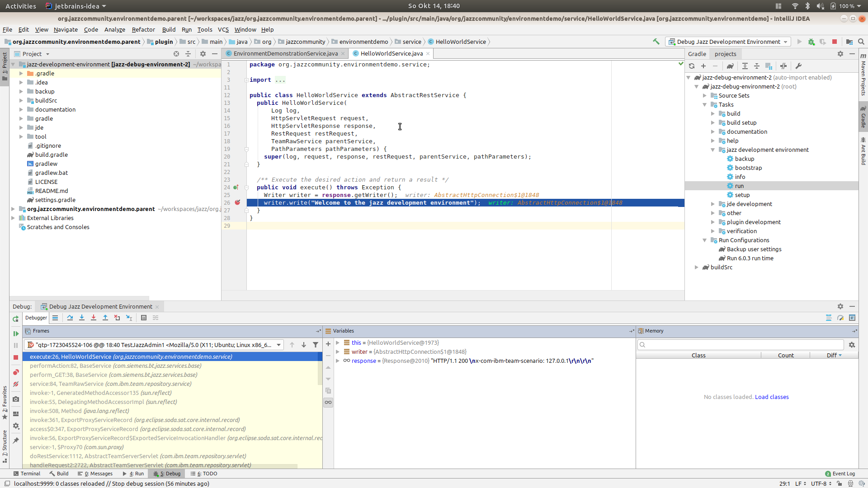This screenshot has width=868, height=488.
Task: Click the Ant Build side tab
Action: click(x=863, y=151)
